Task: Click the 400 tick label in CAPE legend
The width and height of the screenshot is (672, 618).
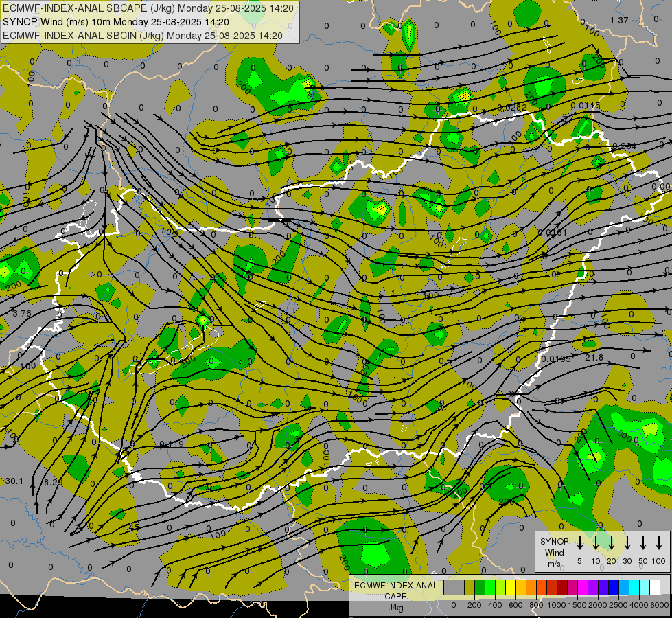Action: point(495,605)
